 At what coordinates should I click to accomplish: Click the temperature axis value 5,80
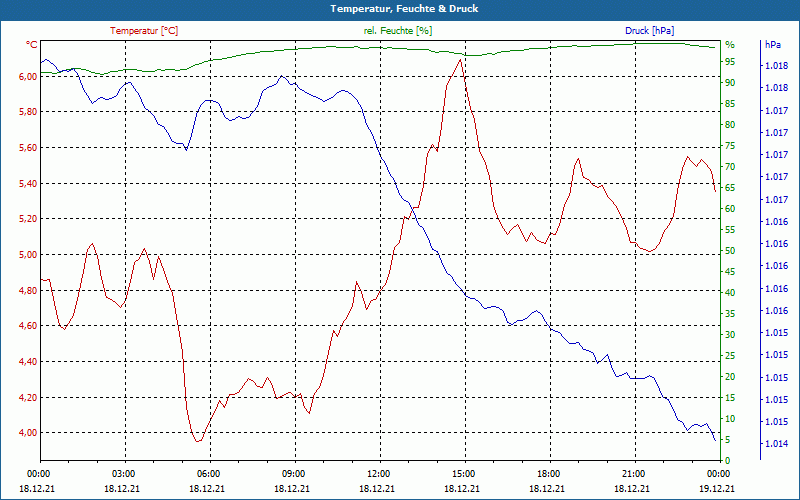coord(29,112)
